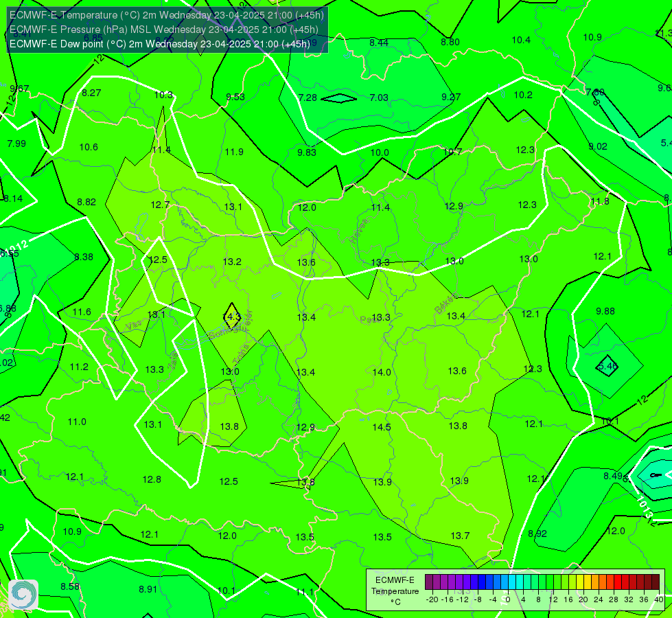Click the 13.7 temperature value
Image resolution: width=672 pixels, height=618 pixels.
coord(461,536)
